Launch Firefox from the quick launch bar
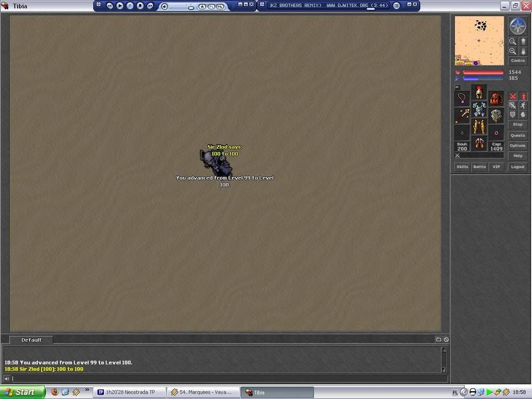Image resolution: width=532 pixels, height=399 pixels. tap(55, 392)
